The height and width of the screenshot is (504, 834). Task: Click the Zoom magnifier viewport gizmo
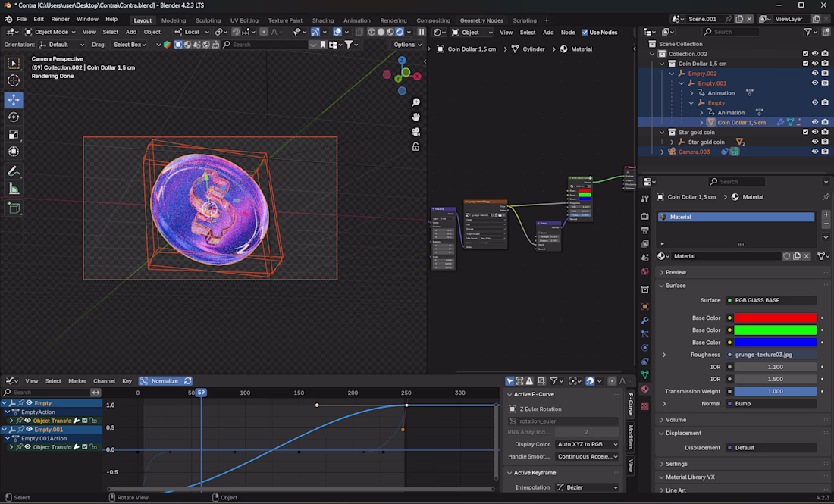point(416,102)
